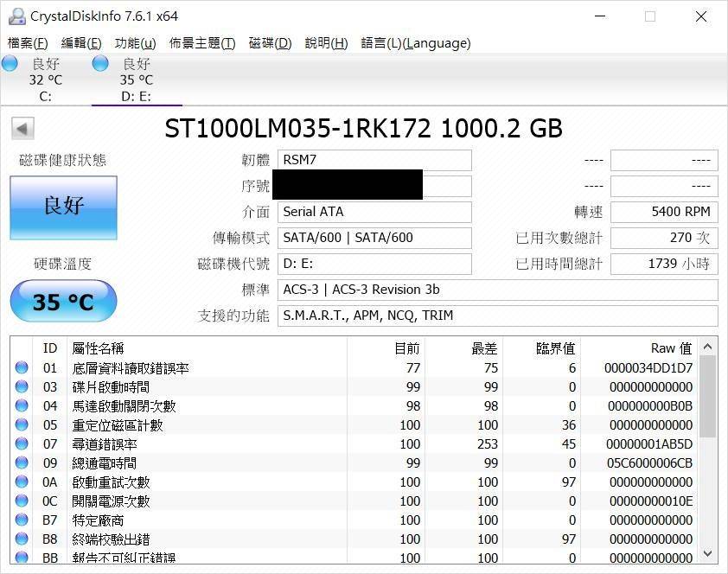Viewport: 728px width, 574px height.
Task: Close the CrystalDiskInfo window
Action: pyautogui.click(x=701, y=16)
